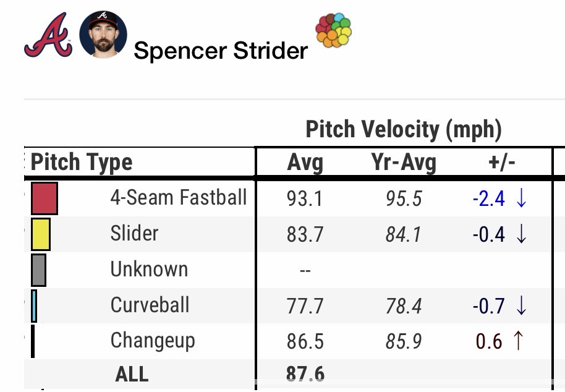
Task: Click the blue Curveball color bar
Action: tap(34, 306)
